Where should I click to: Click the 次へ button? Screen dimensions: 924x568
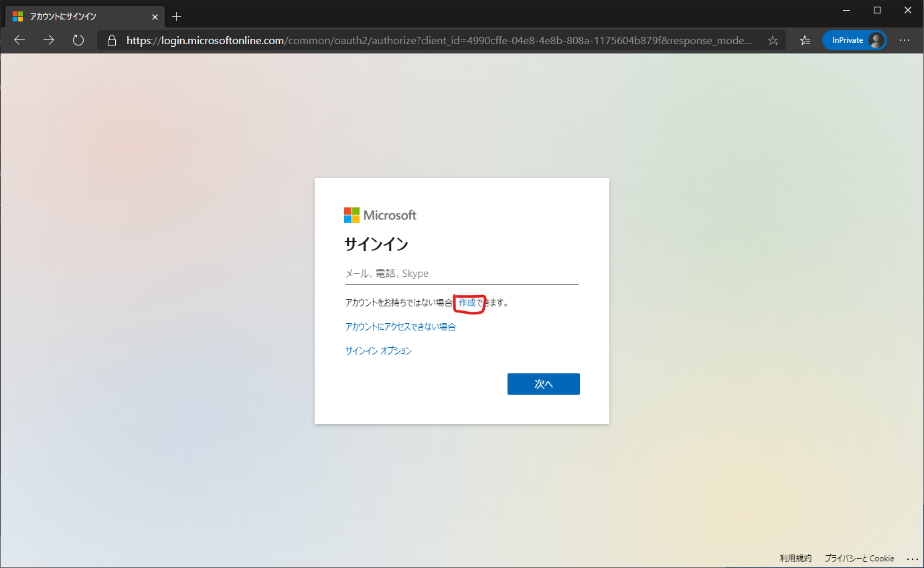pyautogui.click(x=544, y=384)
